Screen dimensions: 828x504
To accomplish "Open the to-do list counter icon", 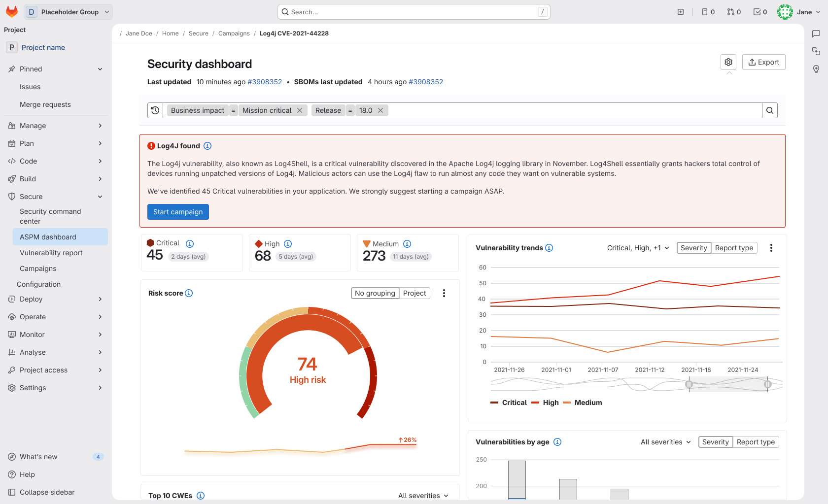I will [x=760, y=12].
